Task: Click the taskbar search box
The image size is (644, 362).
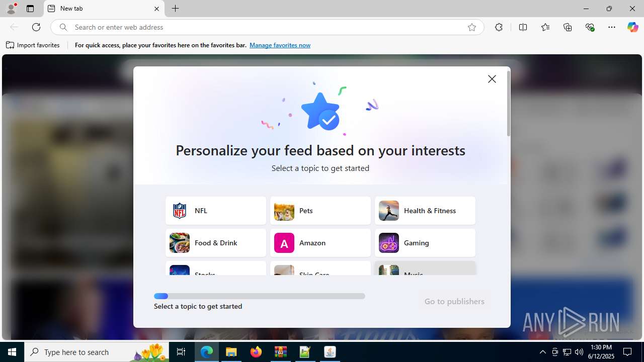Action: click(x=97, y=352)
